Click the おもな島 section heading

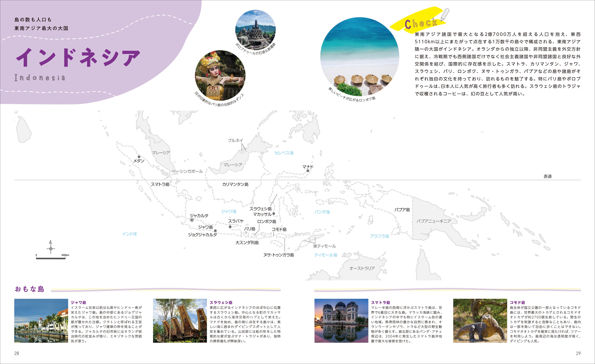[x=29, y=289]
